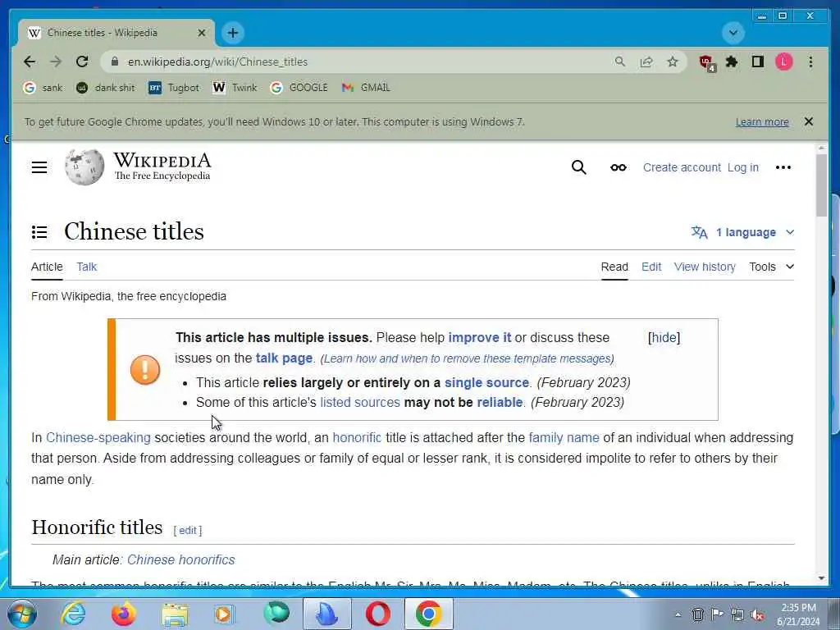
Task: Open the uBlock Origin extension icon
Action: 706,62
